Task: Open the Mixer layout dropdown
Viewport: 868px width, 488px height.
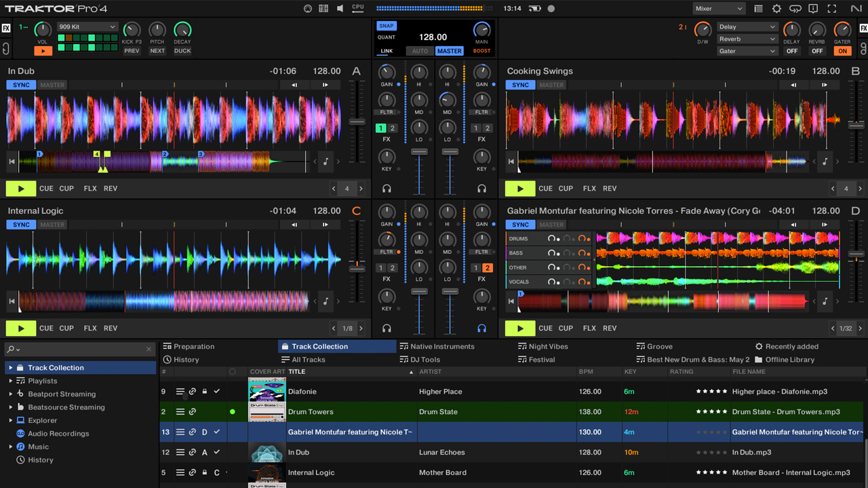Action: (x=719, y=9)
